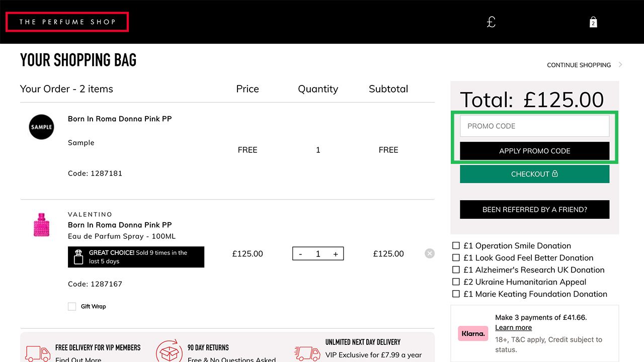Tick £1 Operation Smile Donation
The width and height of the screenshot is (644, 362).
tap(456, 245)
